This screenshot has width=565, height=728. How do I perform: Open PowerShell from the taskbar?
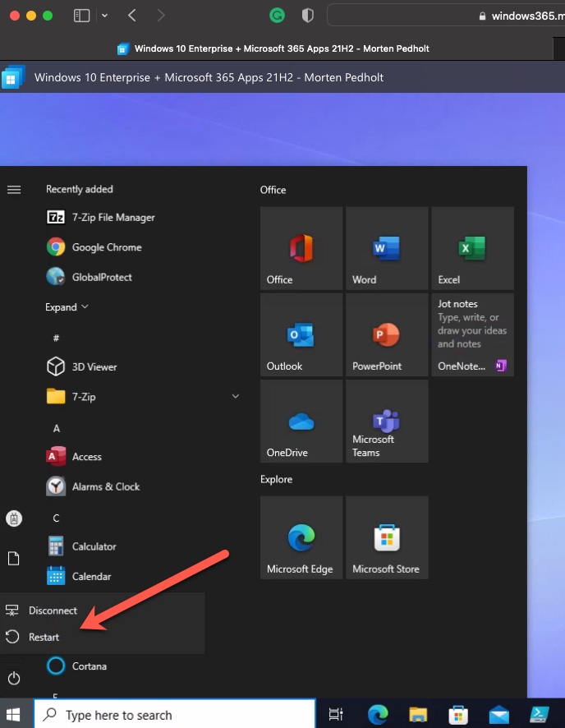(540, 715)
